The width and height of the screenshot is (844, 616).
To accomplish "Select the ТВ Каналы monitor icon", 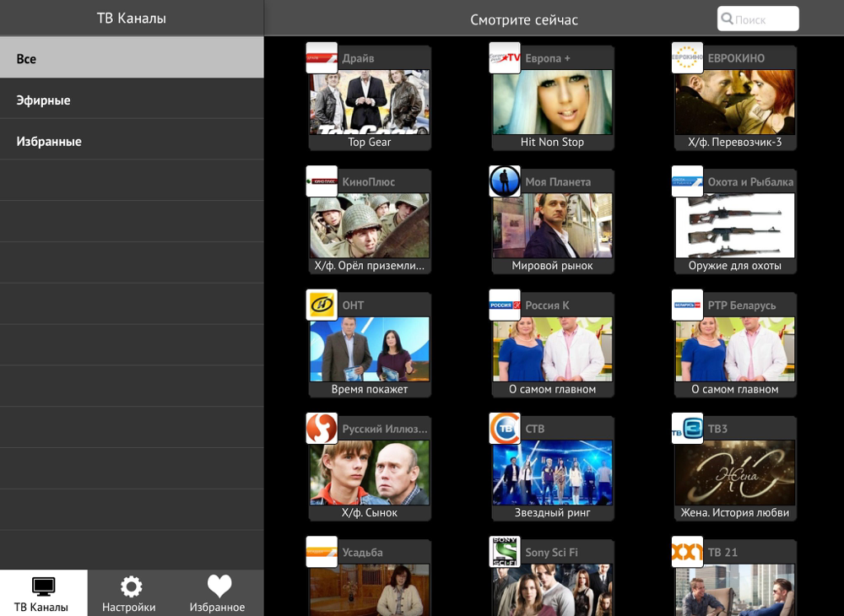I will tap(43, 586).
